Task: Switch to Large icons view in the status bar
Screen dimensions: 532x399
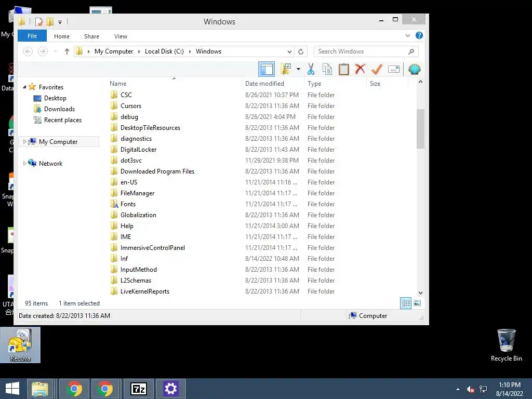Action: 417,303
